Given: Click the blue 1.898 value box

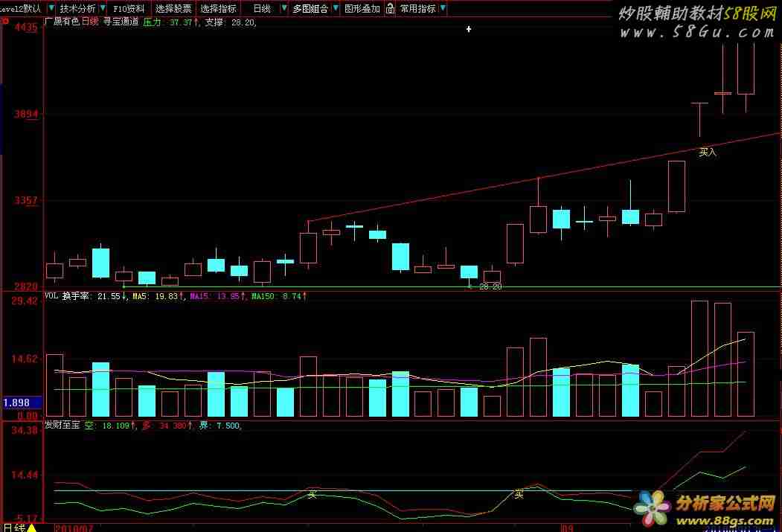Looking at the screenshot, I should pos(22,403).
